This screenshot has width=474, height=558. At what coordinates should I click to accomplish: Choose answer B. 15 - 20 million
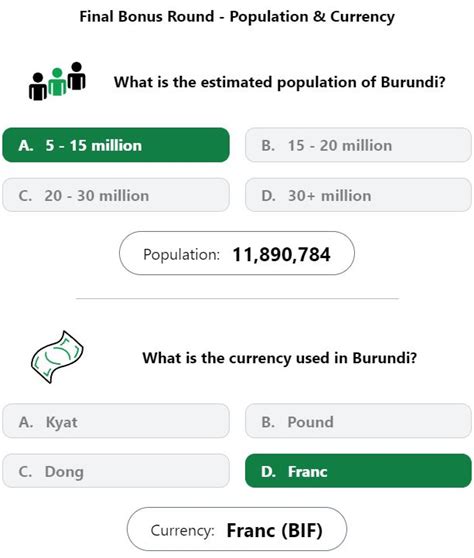[x=358, y=145]
